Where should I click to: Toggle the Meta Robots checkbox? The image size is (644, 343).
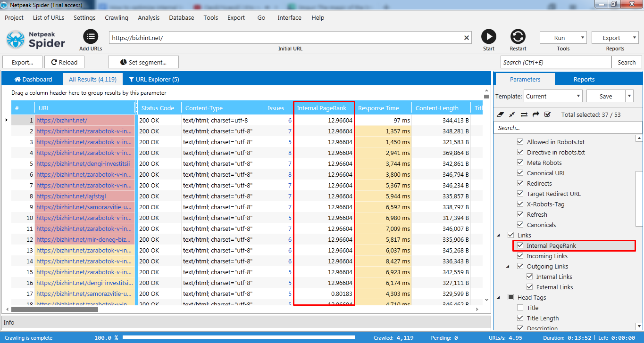[x=520, y=163]
